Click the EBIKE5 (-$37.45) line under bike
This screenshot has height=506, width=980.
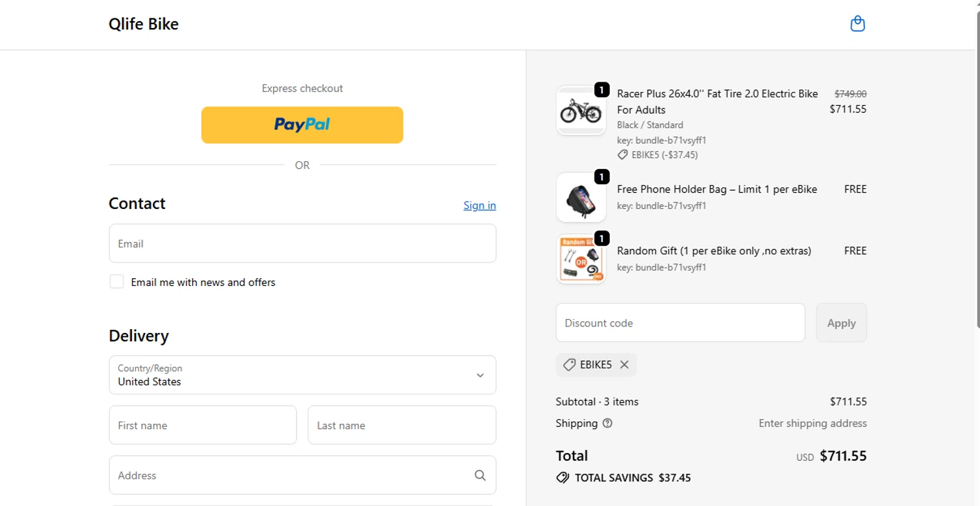click(658, 155)
